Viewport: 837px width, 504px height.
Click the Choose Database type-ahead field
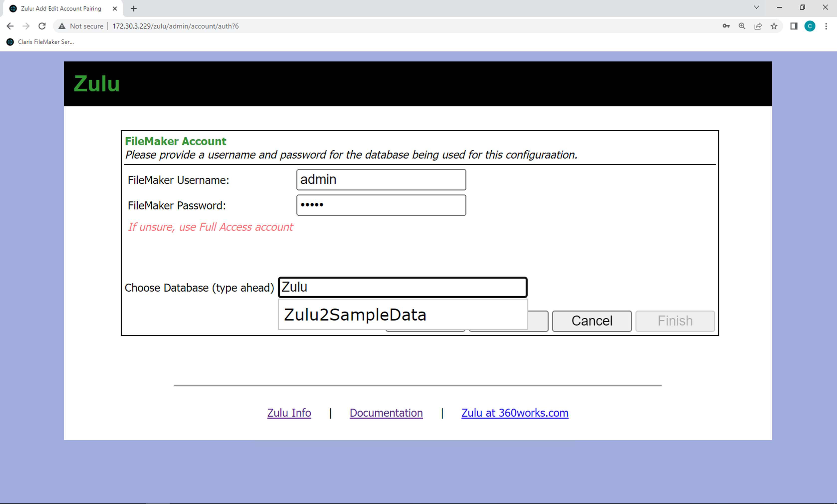(x=403, y=287)
